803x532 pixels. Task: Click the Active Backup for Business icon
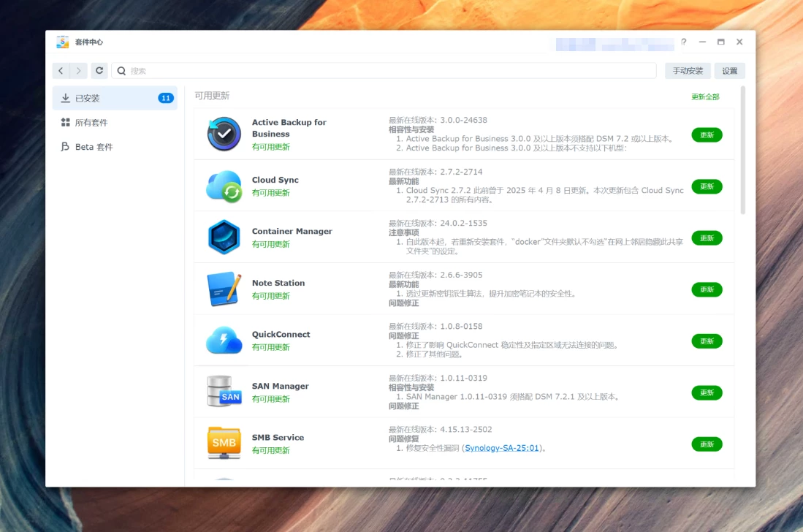coord(224,134)
